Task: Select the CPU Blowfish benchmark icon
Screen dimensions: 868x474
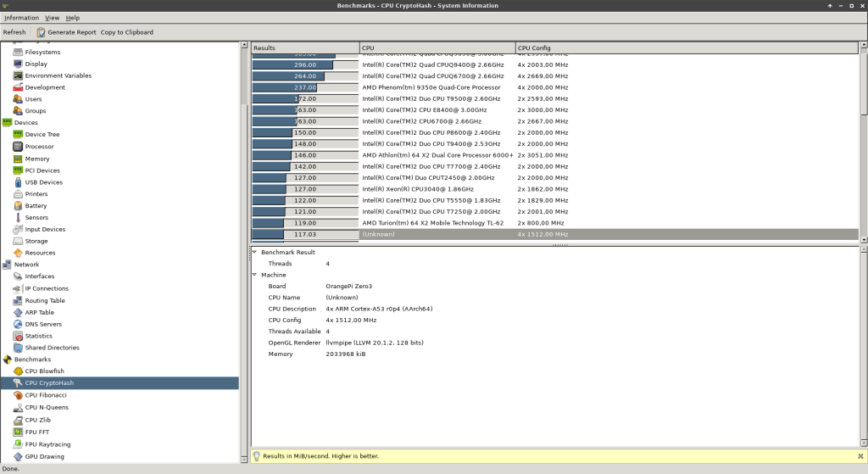Action: [19, 371]
